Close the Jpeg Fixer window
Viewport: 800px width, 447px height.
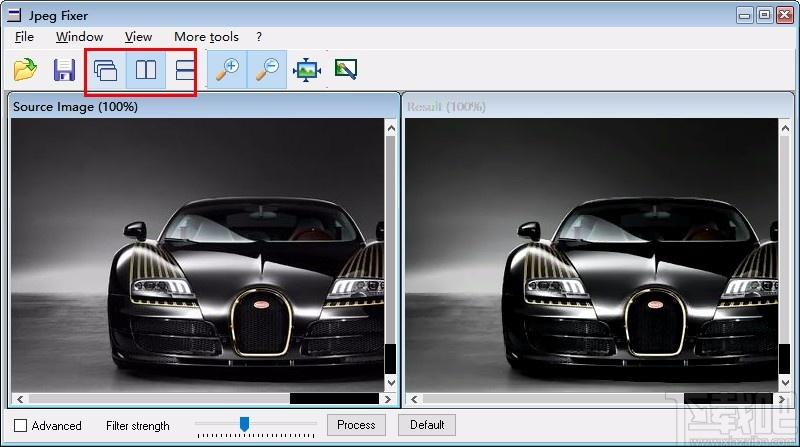coord(784,15)
